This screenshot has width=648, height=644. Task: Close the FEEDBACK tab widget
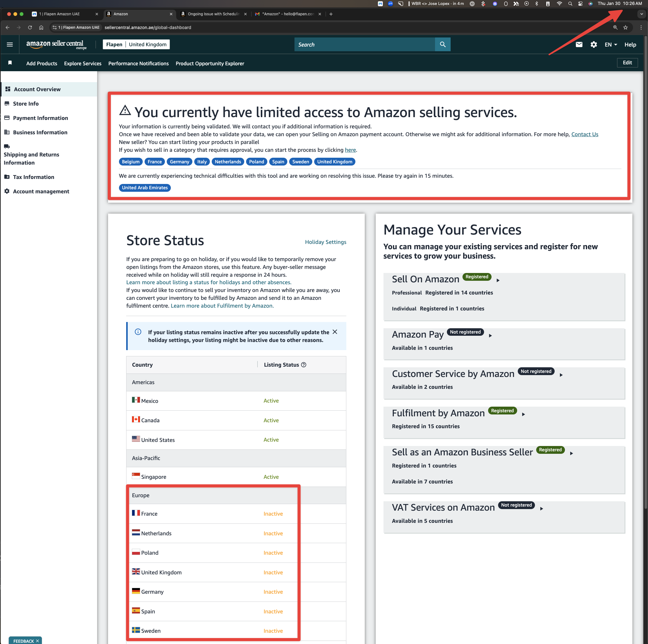pyautogui.click(x=37, y=641)
